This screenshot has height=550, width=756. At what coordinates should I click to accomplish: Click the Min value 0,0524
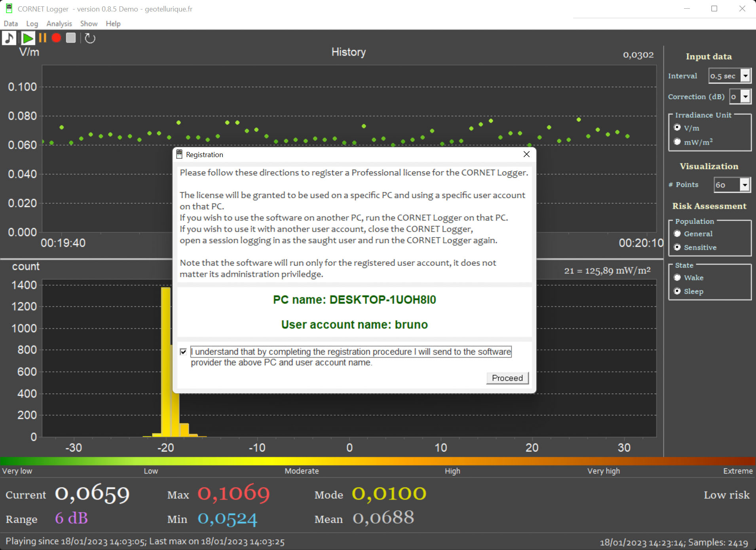pos(228,519)
